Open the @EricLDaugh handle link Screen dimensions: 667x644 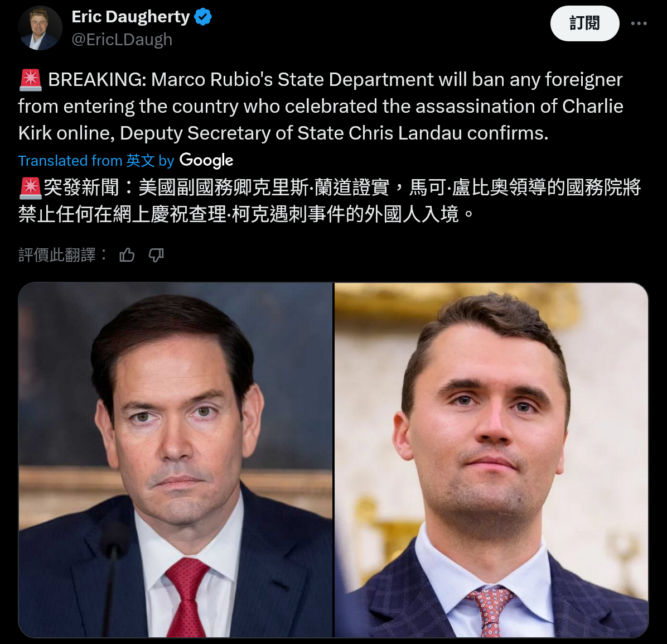pyautogui.click(x=122, y=40)
